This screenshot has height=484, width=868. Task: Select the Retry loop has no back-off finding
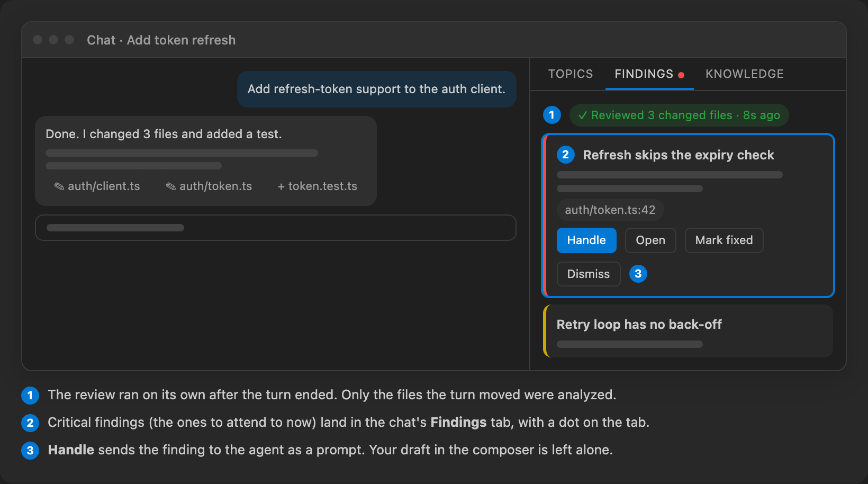pos(688,331)
